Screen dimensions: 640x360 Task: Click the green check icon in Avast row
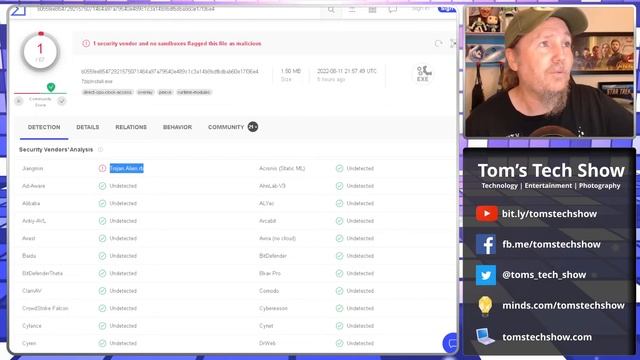(x=102, y=238)
